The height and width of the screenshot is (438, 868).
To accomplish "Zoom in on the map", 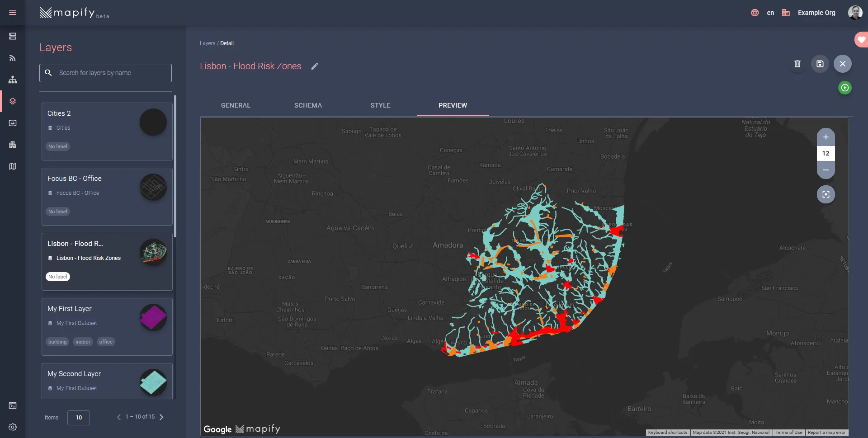I will click(x=826, y=137).
